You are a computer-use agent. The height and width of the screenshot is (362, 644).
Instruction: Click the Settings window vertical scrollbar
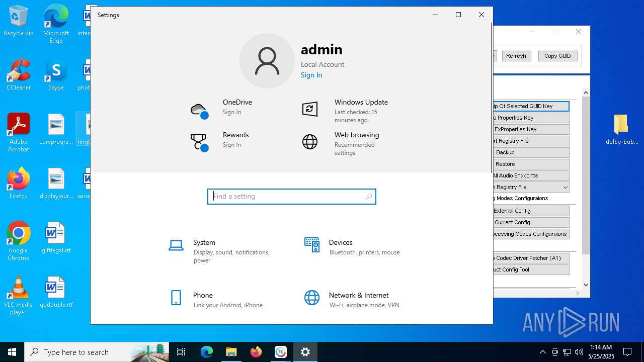491,98
